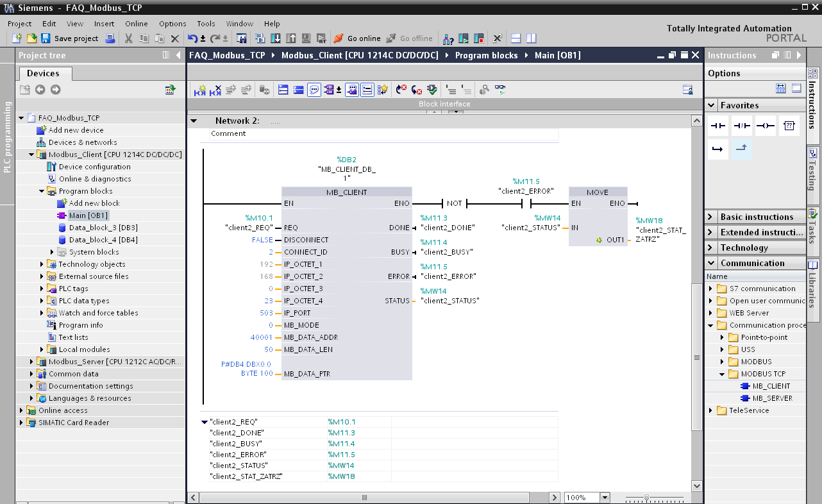
Task: Expand the Extended instructions section
Action: pyautogui.click(x=712, y=232)
